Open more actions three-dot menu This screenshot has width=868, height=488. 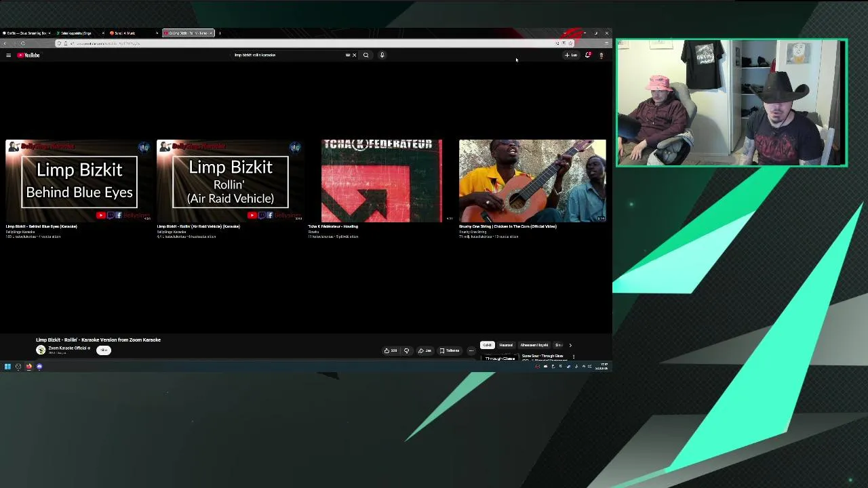tap(471, 350)
